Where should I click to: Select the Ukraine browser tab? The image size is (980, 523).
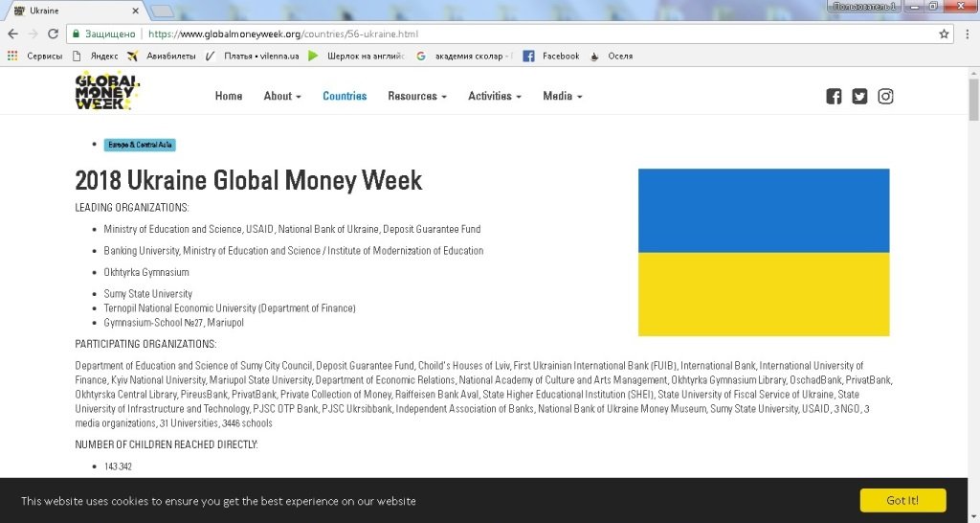point(75,11)
